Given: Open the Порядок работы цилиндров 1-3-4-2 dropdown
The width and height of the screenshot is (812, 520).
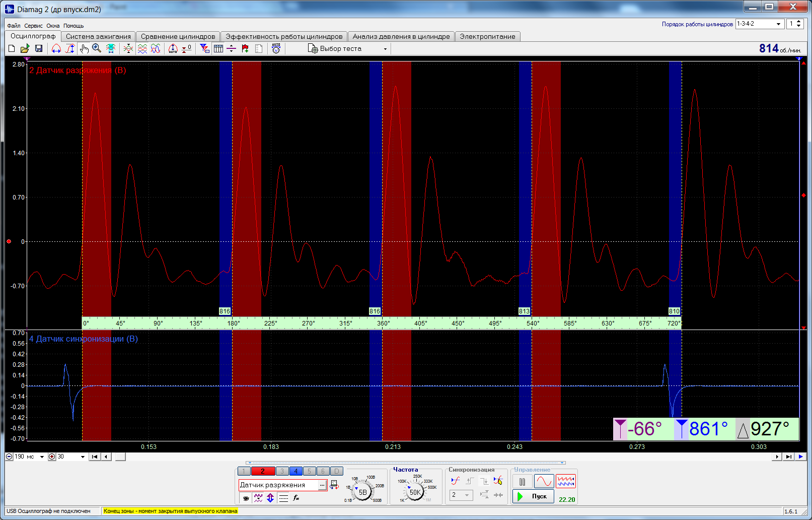Looking at the screenshot, I should (x=760, y=24).
